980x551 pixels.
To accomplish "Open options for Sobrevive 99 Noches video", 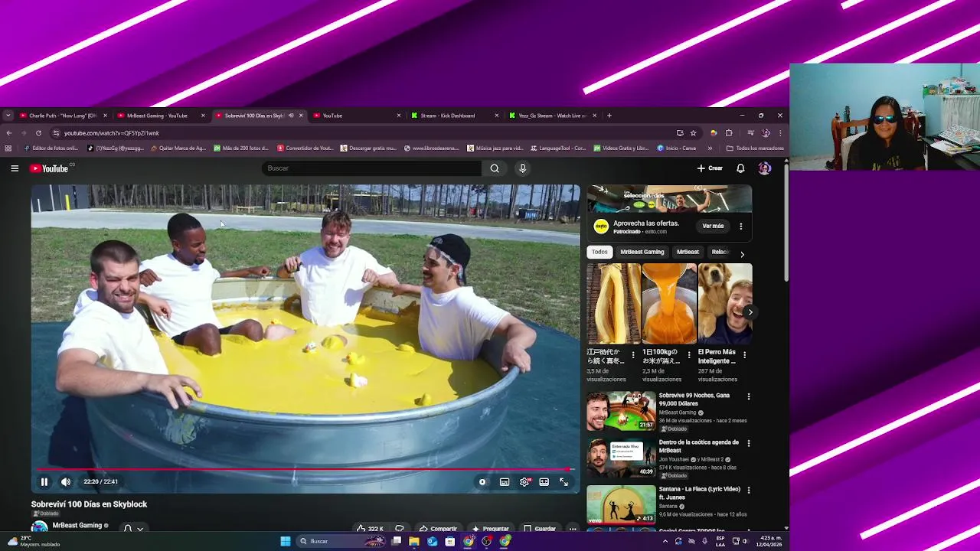I will [x=749, y=396].
